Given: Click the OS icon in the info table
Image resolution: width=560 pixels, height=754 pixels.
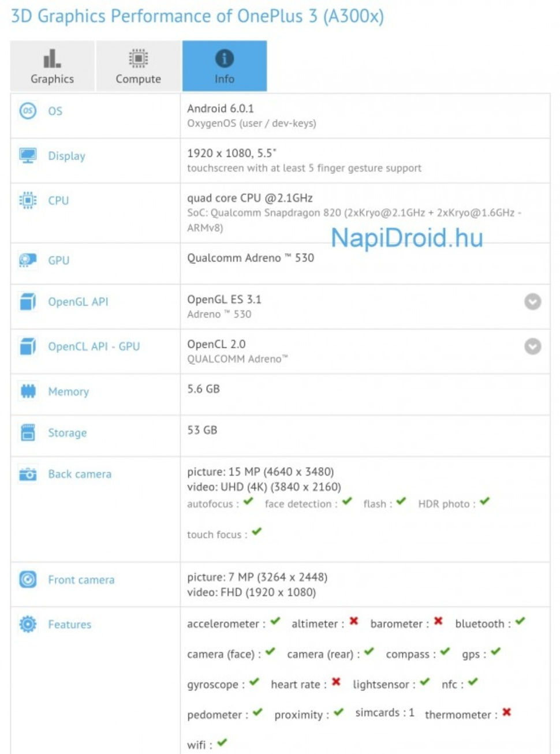Looking at the screenshot, I should pyautogui.click(x=28, y=110).
